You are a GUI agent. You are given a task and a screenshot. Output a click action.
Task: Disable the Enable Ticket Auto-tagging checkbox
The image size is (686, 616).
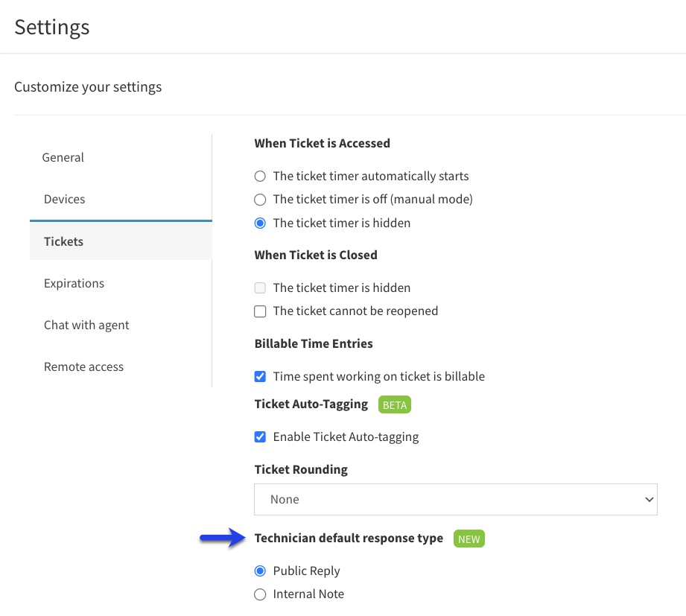(260, 436)
